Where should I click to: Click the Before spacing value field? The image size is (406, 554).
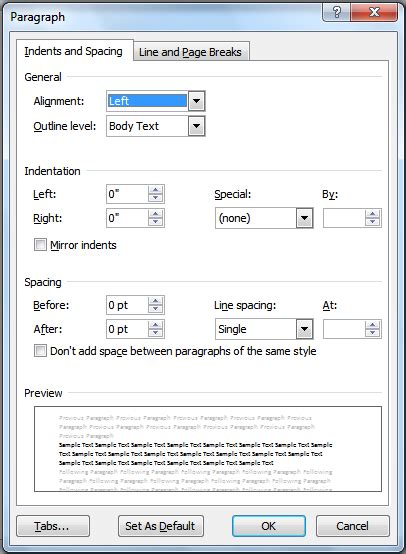point(127,305)
